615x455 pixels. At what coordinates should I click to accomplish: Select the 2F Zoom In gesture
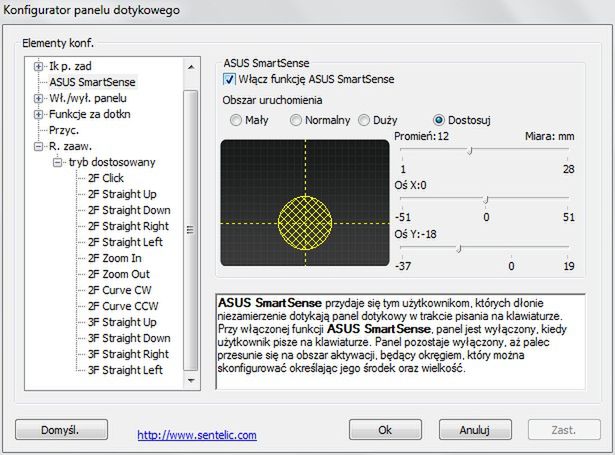(115, 258)
